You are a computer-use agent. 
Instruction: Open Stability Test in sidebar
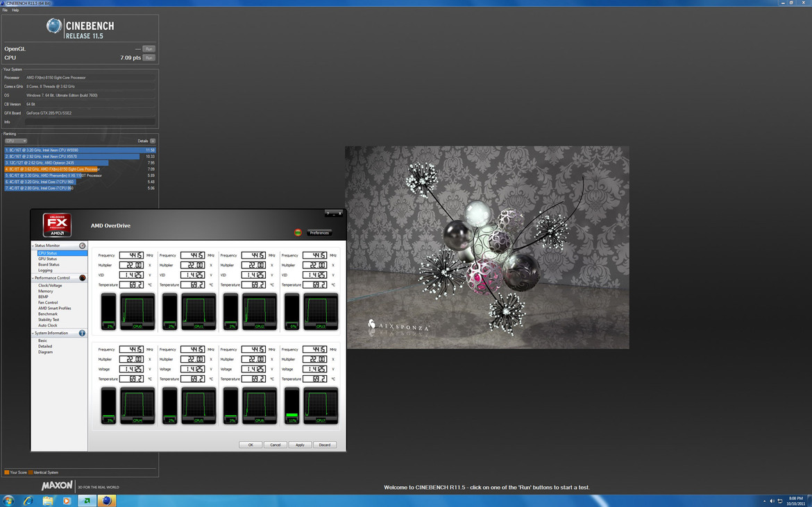click(x=49, y=320)
